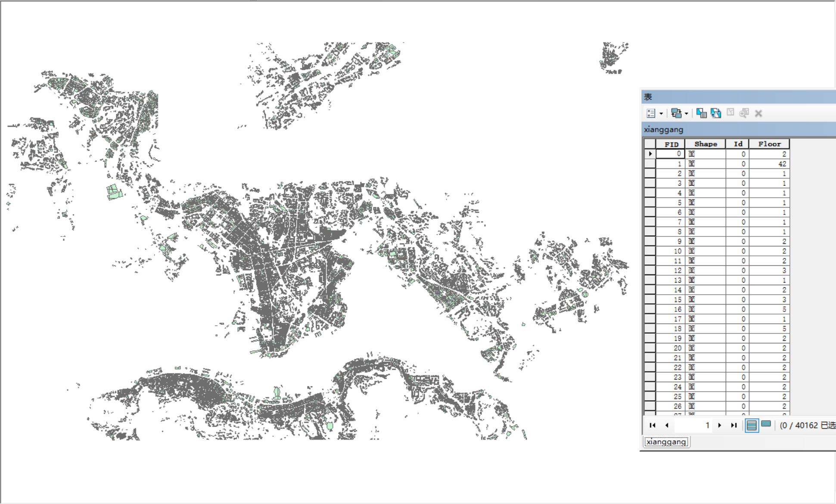Click FID cell 26
This screenshot has width=836, height=504.
pos(671,406)
